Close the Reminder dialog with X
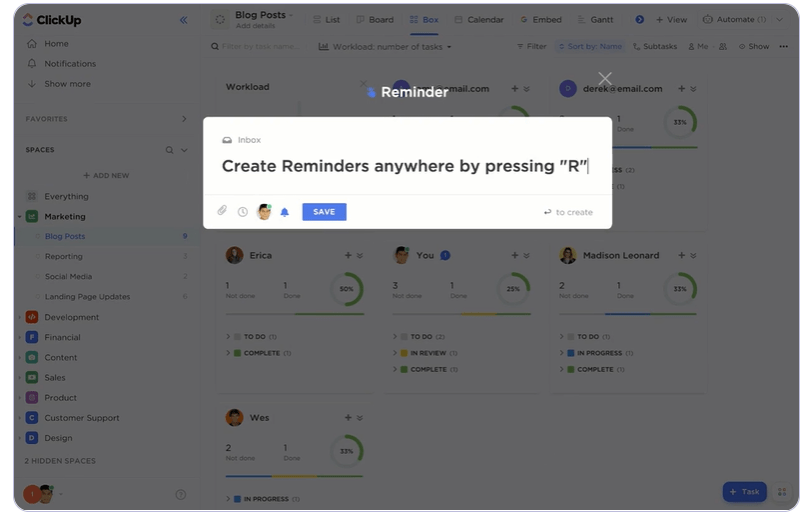 pyautogui.click(x=605, y=79)
